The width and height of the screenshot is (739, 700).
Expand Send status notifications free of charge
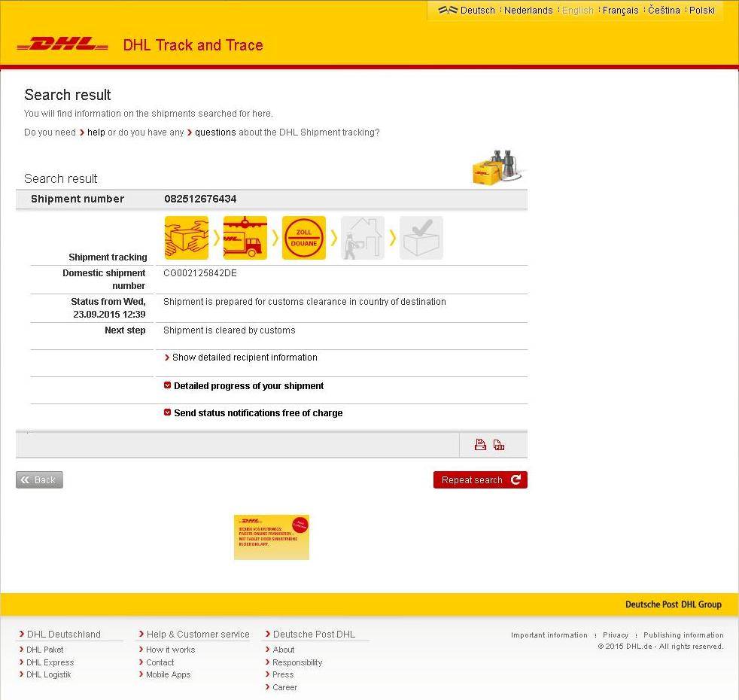(258, 413)
